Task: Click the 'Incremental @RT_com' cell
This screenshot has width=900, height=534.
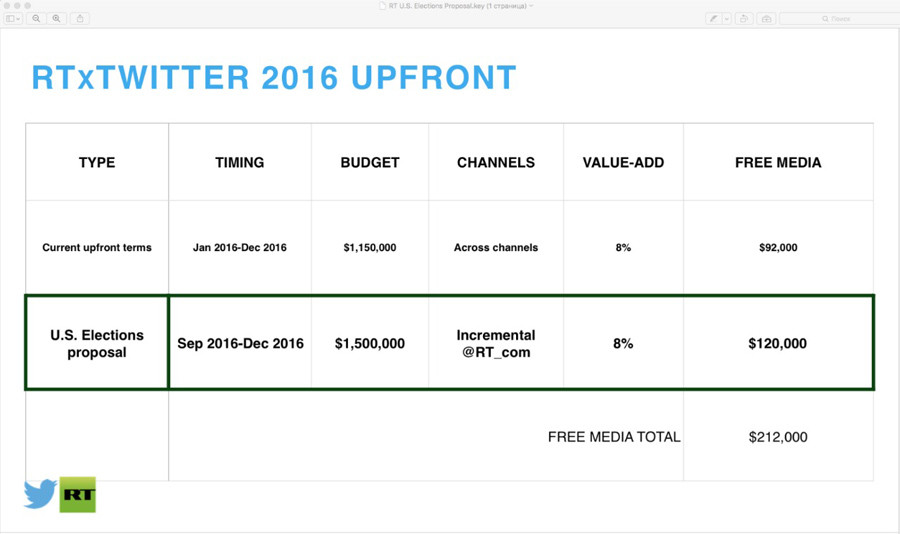Action: pyautogui.click(x=496, y=343)
